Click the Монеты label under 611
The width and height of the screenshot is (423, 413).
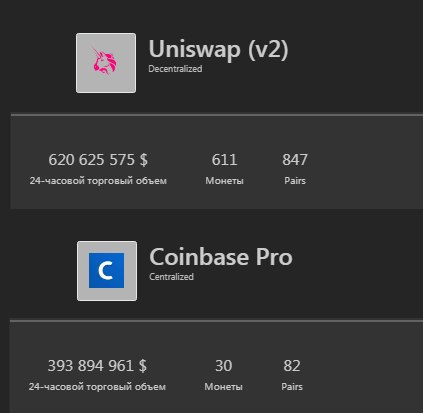point(224,181)
